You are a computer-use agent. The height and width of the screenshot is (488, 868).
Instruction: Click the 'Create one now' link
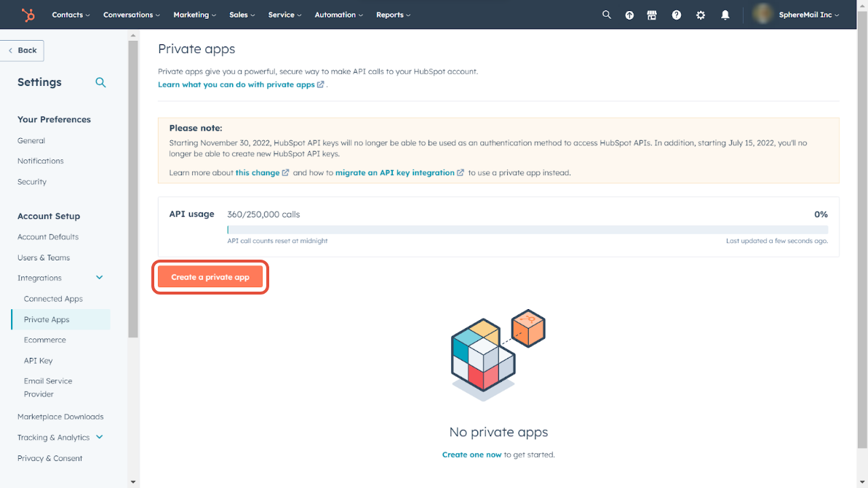[x=471, y=455]
